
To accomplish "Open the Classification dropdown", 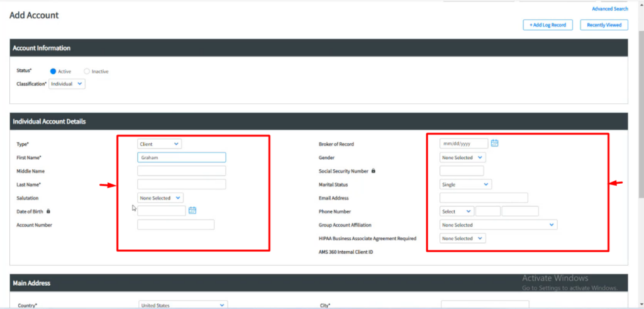I will click(x=67, y=84).
